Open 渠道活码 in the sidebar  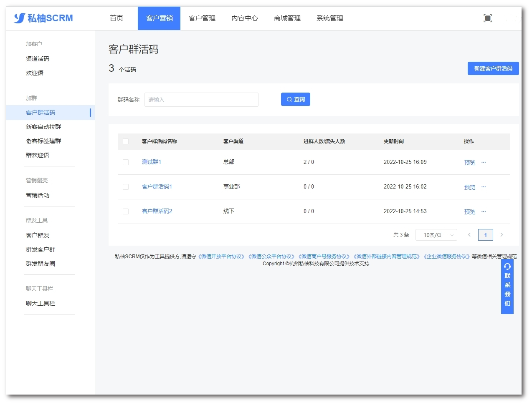coord(38,59)
